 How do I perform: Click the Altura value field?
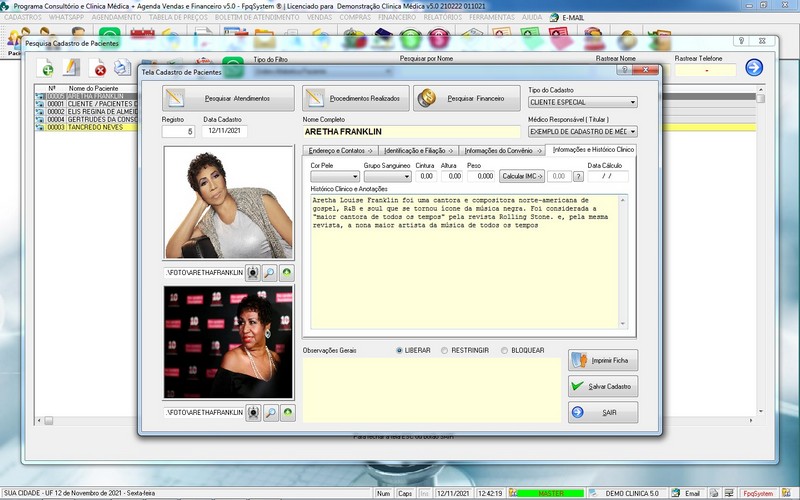tap(452, 176)
